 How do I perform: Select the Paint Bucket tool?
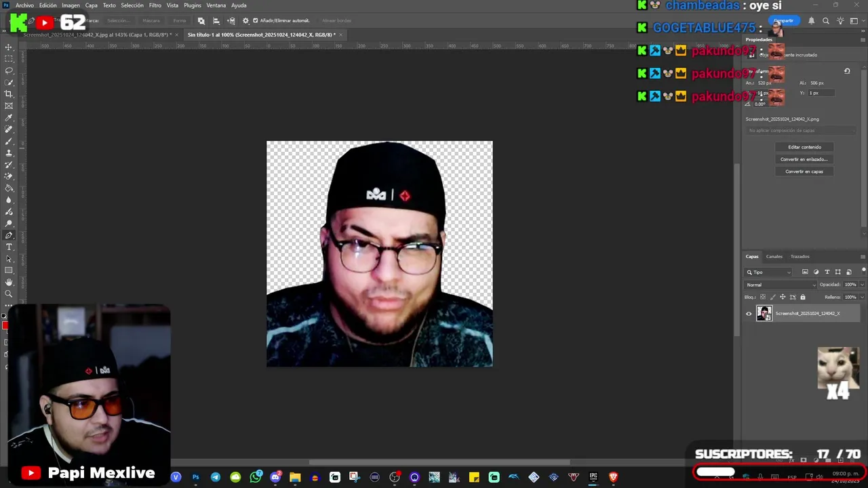point(9,188)
